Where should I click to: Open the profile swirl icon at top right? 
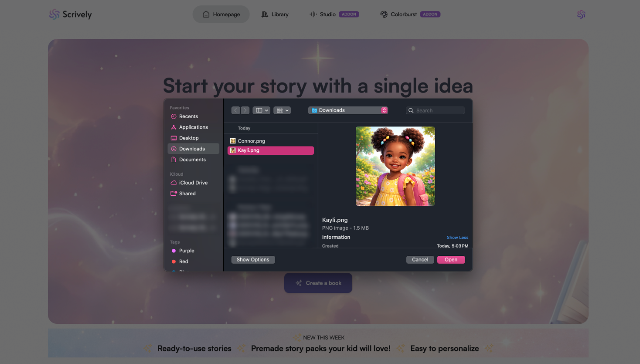(x=581, y=14)
